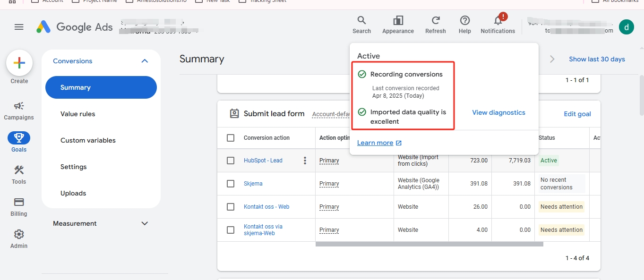644x280 pixels.
Task: Open Primary dropdown for HubSpot - Lead
Action: 329,161
